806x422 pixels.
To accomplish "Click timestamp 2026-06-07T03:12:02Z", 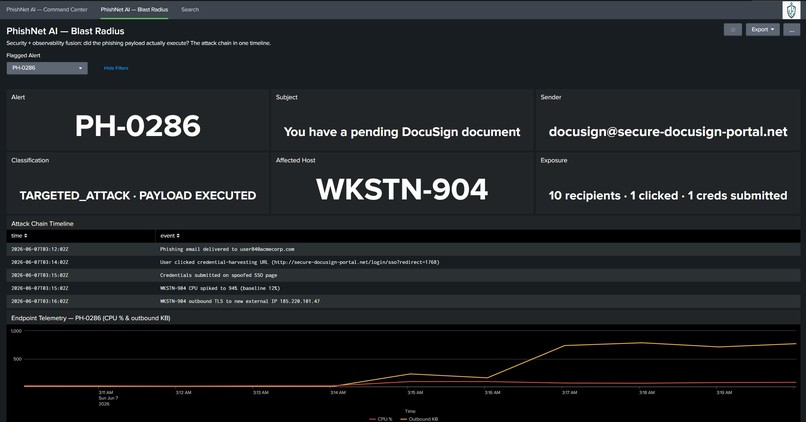I will 40,249.
